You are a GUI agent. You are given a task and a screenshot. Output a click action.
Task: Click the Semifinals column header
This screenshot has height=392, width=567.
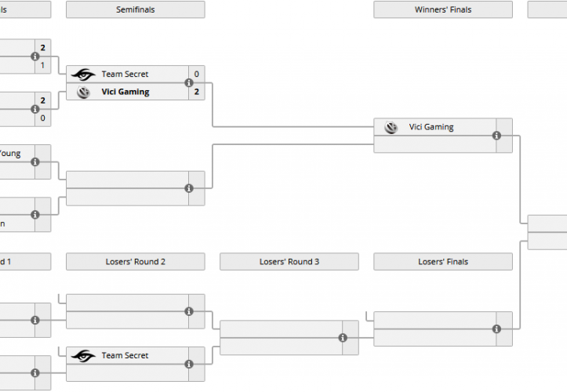(135, 10)
